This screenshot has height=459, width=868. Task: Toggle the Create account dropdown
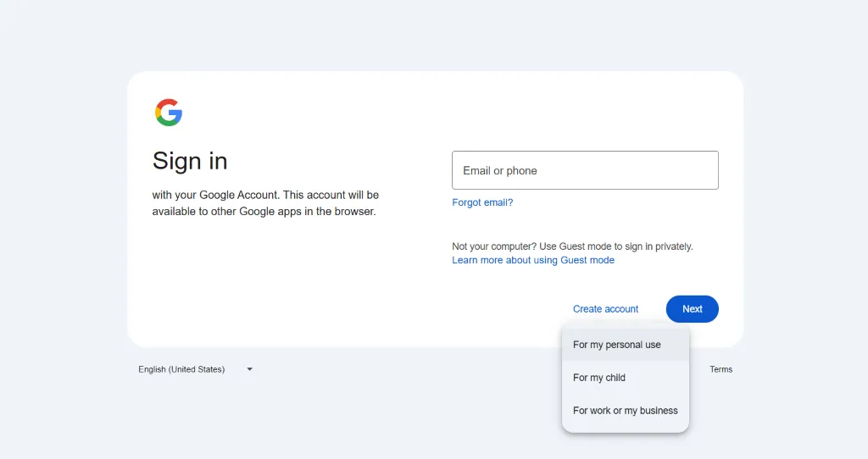605,309
